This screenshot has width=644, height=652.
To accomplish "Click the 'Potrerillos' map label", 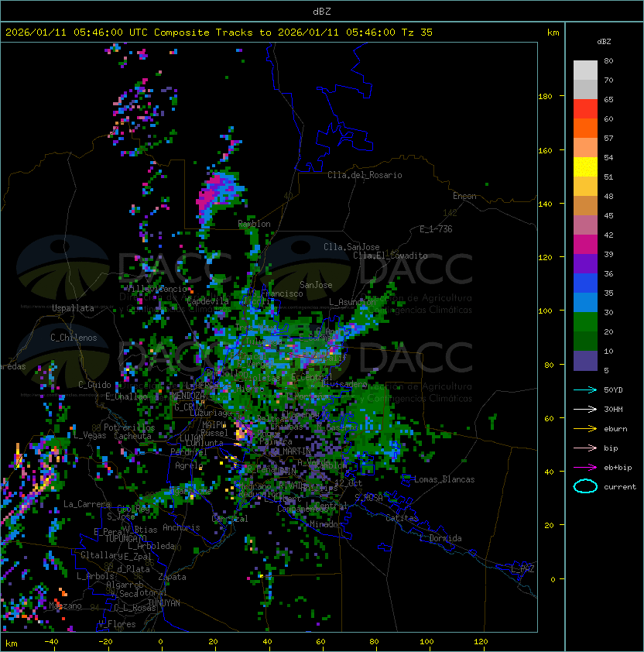I will (129, 427).
